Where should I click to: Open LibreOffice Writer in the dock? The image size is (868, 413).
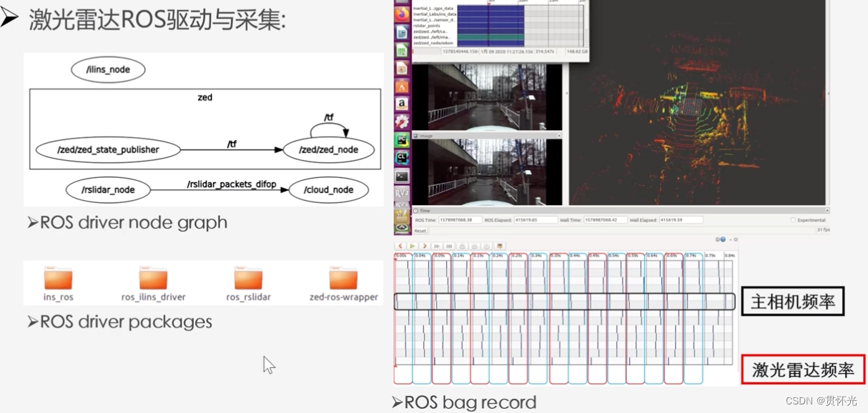402,32
